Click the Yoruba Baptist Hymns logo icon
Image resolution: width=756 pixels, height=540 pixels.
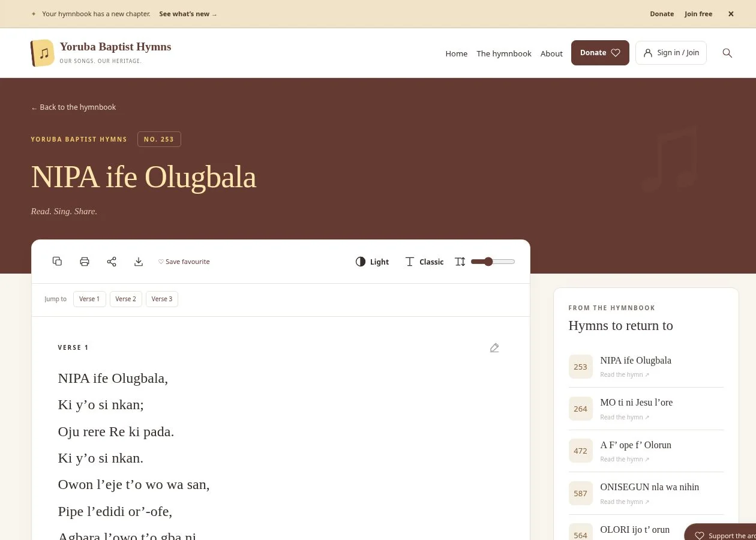coord(43,53)
